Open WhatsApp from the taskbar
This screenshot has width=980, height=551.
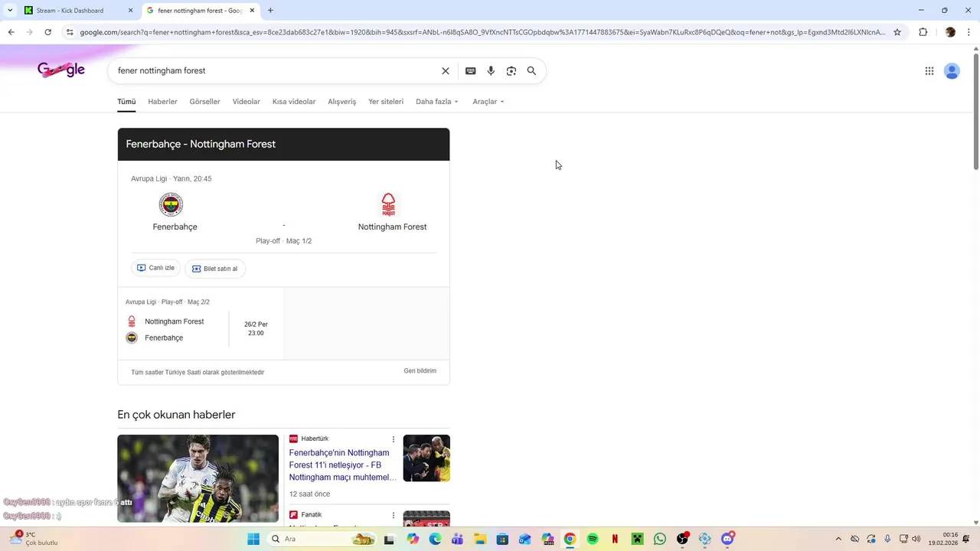click(x=660, y=539)
